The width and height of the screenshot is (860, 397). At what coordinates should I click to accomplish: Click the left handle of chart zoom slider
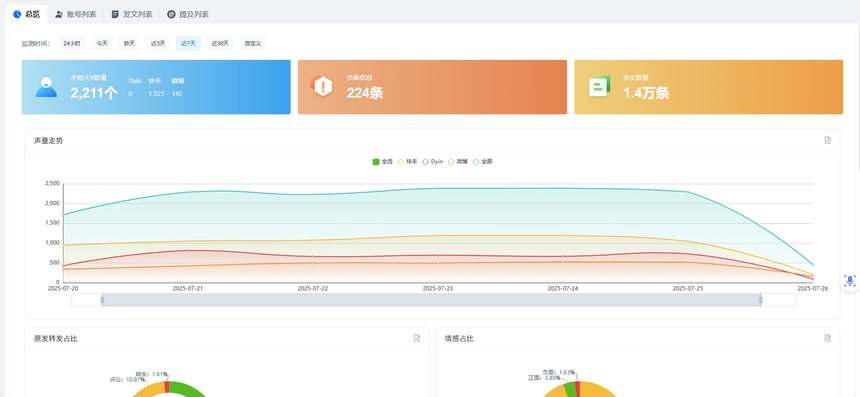click(102, 300)
